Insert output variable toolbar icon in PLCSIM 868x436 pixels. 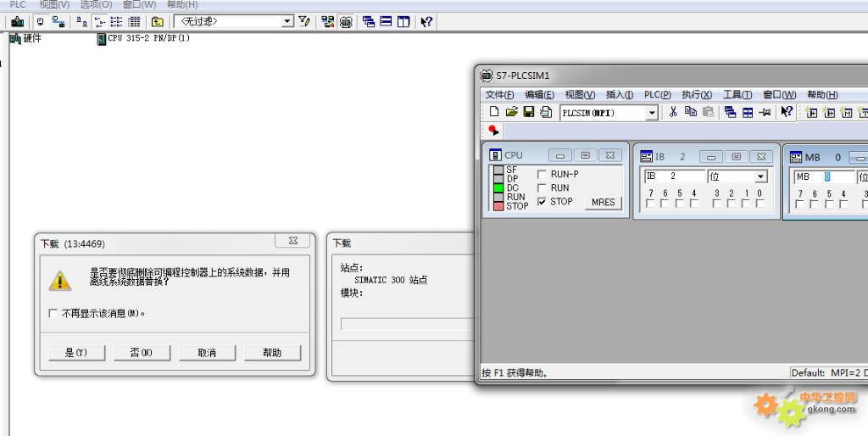[829, 113]
